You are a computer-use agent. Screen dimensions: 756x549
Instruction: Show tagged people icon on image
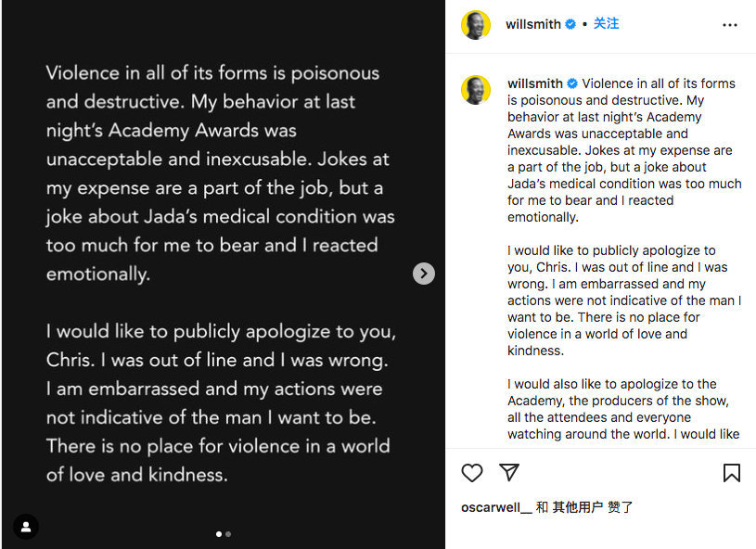(26, 527)
